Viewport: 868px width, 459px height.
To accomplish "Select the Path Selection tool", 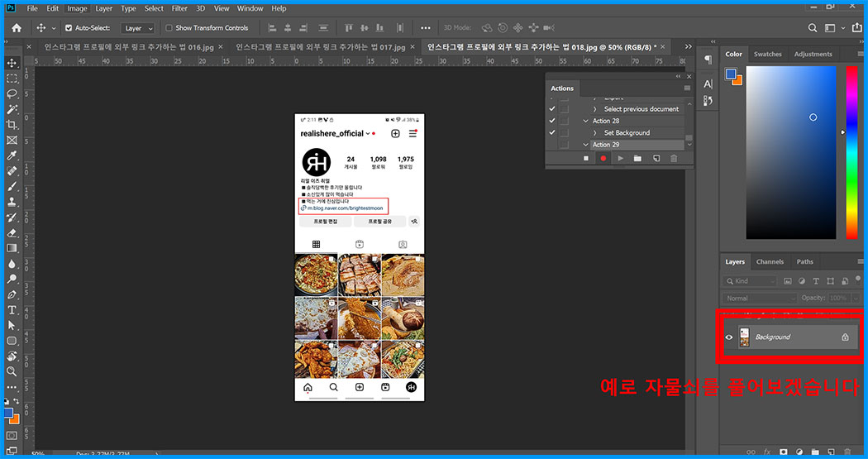I will 12,326.
